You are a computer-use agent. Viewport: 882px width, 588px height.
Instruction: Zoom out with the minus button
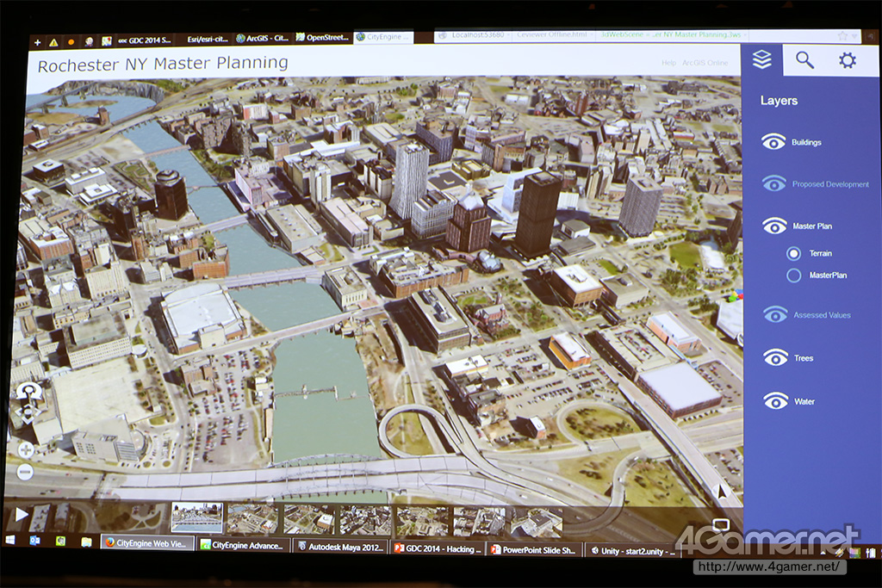pyautogui.click(x=25, y=472)
